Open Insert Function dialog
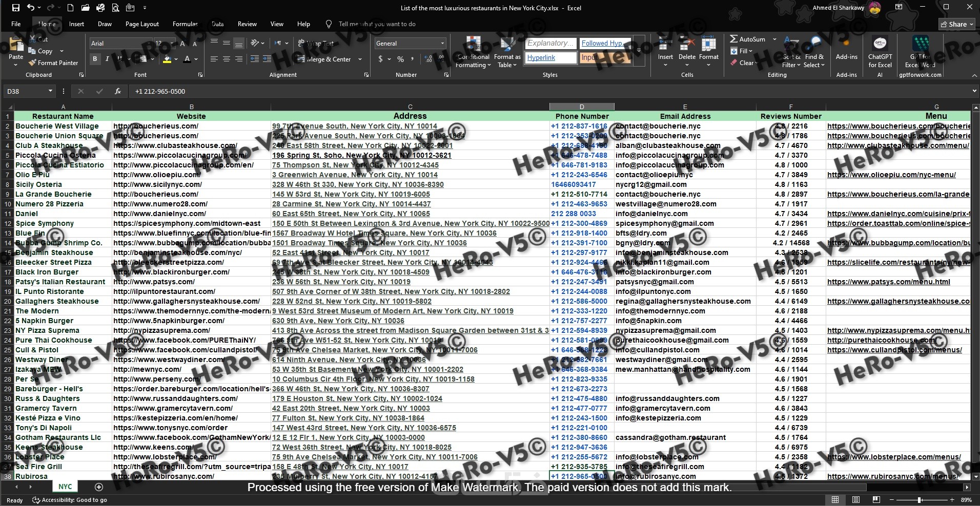 pos(118,91)
